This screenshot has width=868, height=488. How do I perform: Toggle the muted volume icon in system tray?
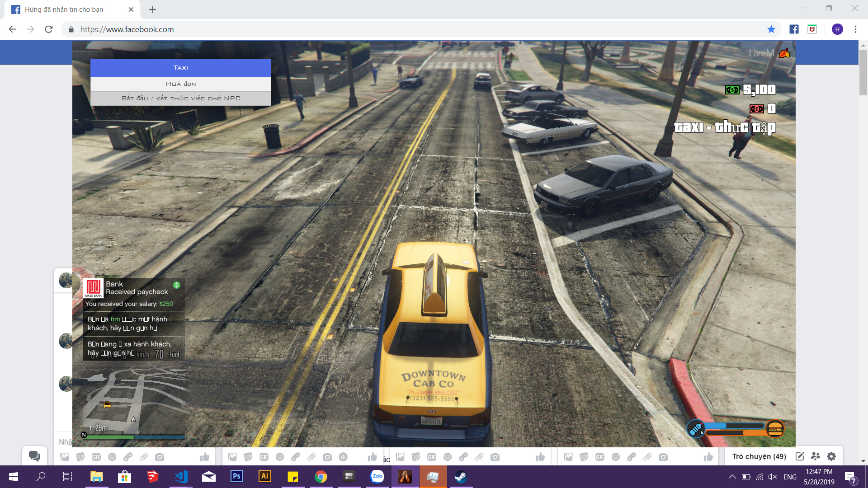pos(773,477)
